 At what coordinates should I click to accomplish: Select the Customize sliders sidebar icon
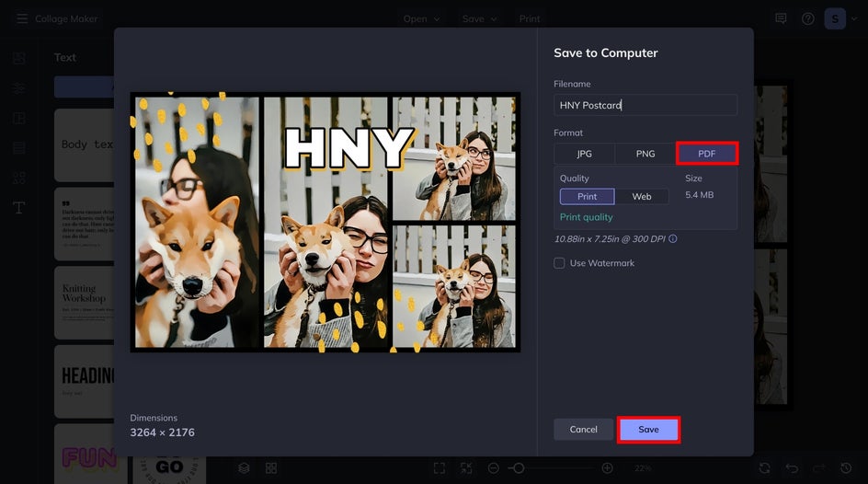click(19, 88)
